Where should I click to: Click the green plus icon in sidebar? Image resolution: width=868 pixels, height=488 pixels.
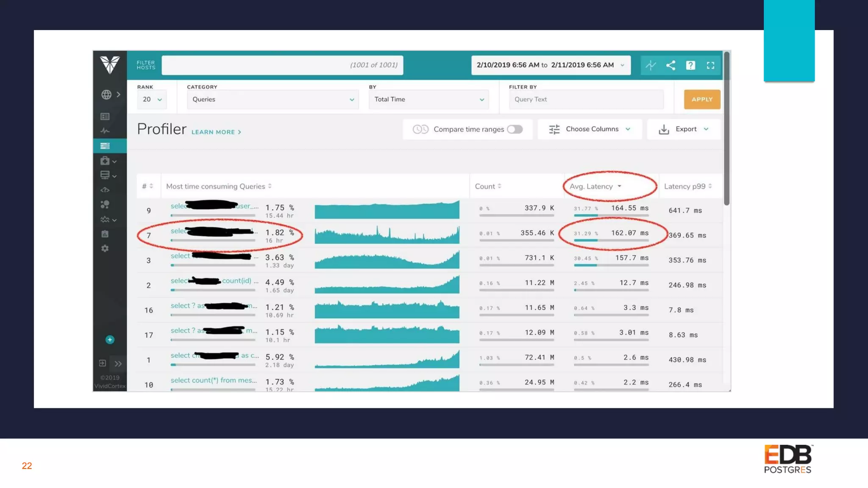(110, 340)
